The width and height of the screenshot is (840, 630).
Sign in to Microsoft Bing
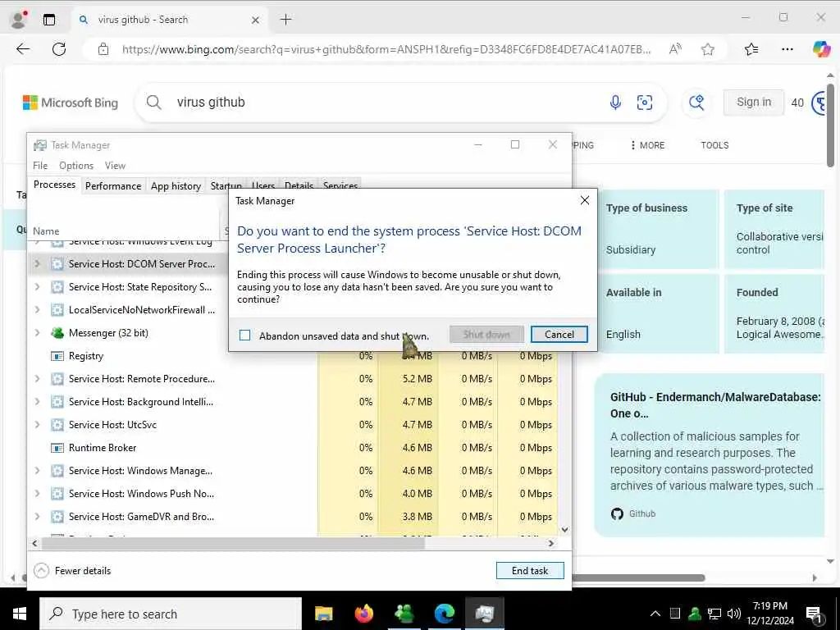pyautogui.click(x=754, y=102)
